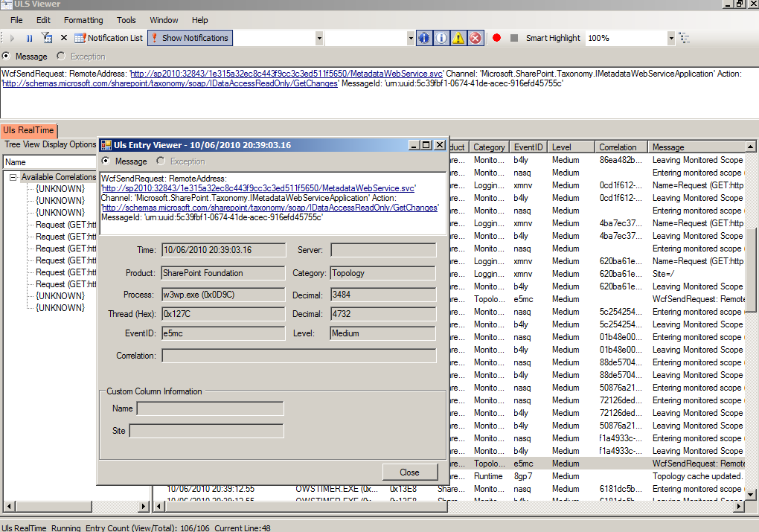Image resolution: width=759 pixels, height=532 pixels.
Task: Click the Time field in Entry Viewer
Action: pyautogui.click(x=223, y=250)
